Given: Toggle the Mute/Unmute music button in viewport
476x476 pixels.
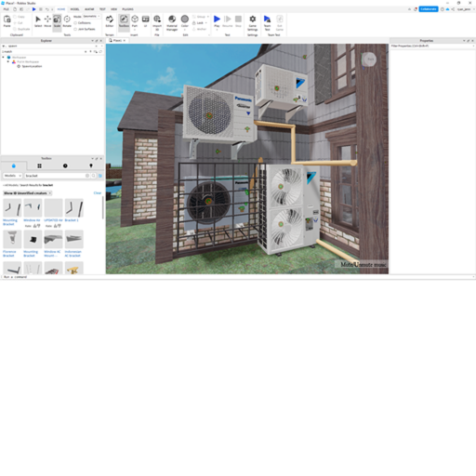Looking at the screenshot, I should click(364, 264).
